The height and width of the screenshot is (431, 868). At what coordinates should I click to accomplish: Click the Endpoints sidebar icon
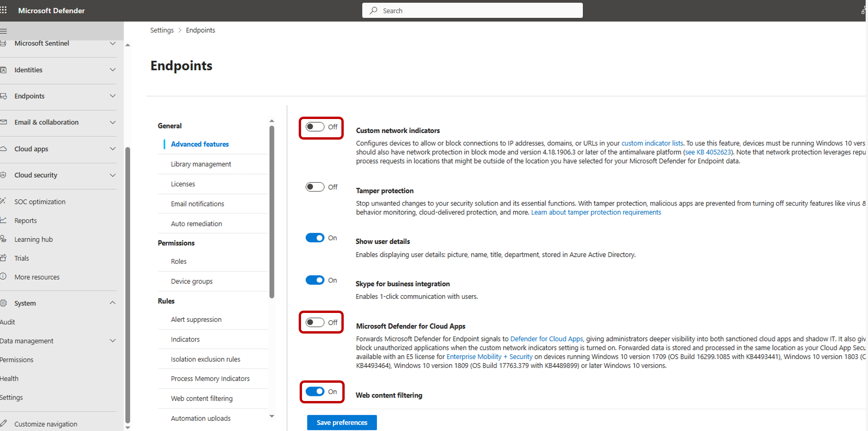click(x=3, y=96)
